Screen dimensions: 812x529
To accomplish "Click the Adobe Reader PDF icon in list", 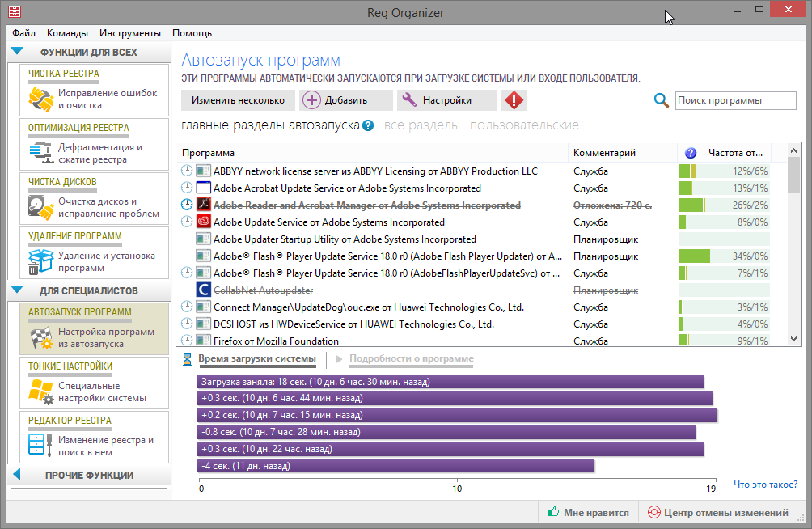I will (204, 205).
